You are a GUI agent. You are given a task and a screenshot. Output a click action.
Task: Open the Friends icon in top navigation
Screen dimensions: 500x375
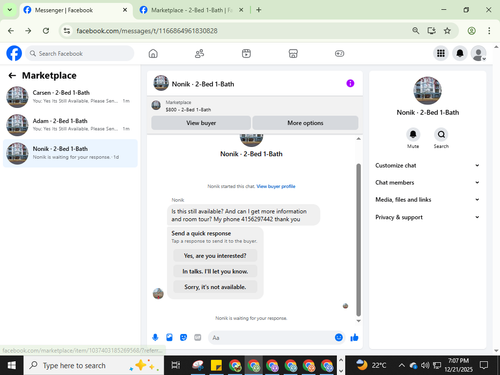199,53
